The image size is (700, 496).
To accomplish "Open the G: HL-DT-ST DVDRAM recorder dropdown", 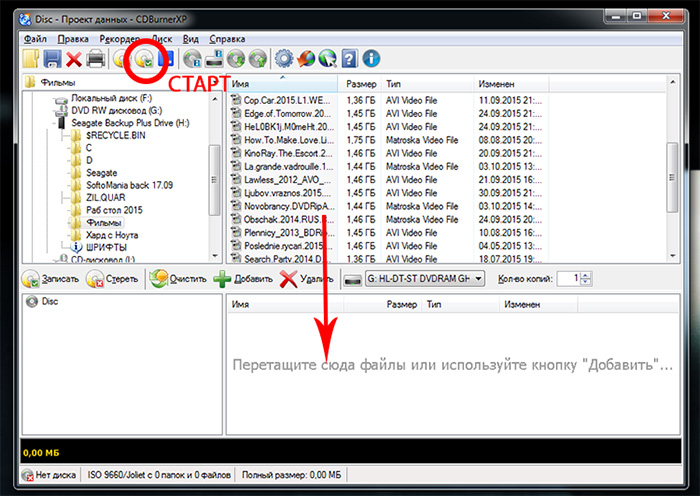I will click(425, 279).
